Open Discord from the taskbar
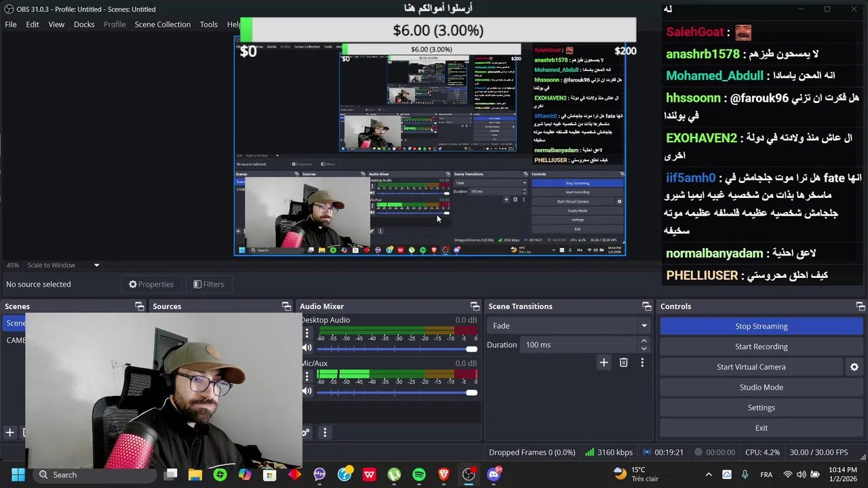The width and height of the screenshot is (868, 488). point(494,474)
